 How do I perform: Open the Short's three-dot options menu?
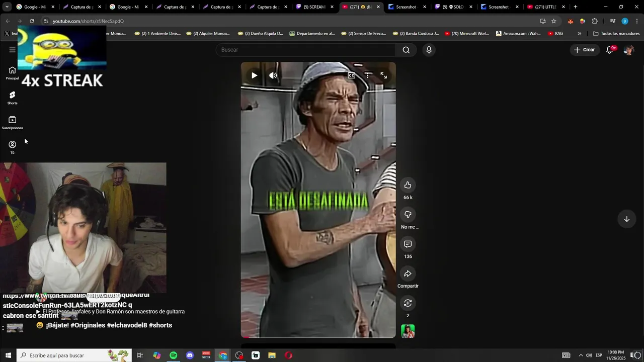pyautogui.click(x=368, y=75)
